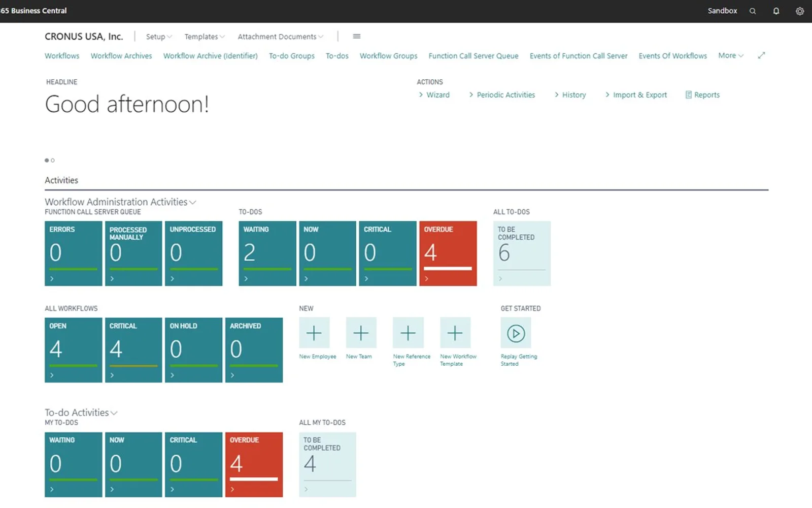Open To Be Completed tile showing 4
Screen dimensions: 812x508
(x=327, y=464)
